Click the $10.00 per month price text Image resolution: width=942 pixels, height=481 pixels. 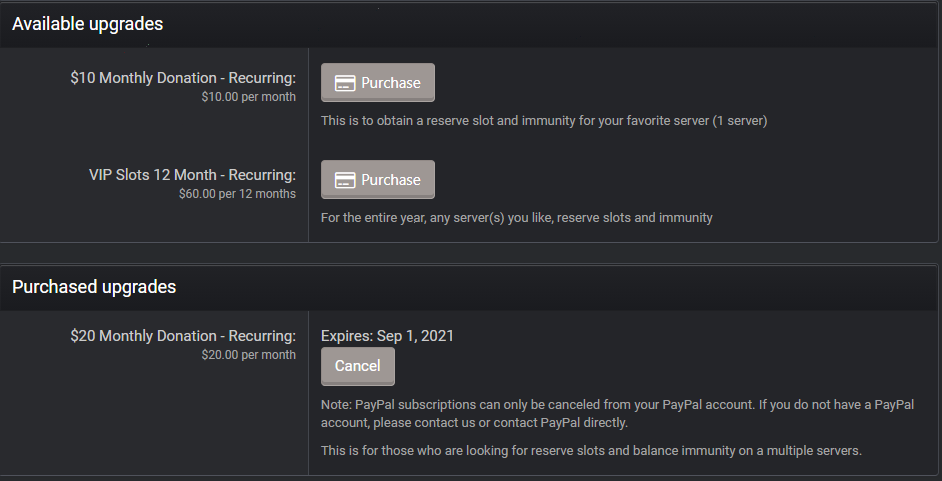point(248,97)
